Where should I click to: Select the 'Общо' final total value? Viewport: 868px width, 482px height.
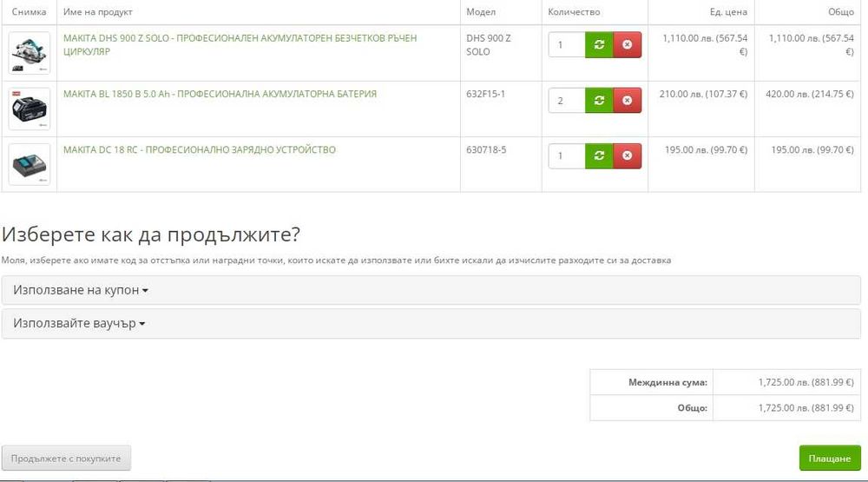[806, 408]
